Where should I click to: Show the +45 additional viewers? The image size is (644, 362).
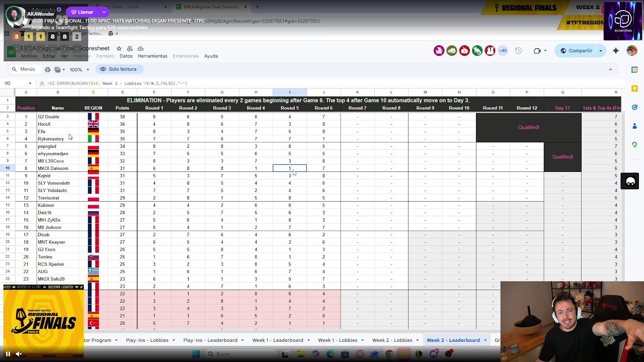503,51
